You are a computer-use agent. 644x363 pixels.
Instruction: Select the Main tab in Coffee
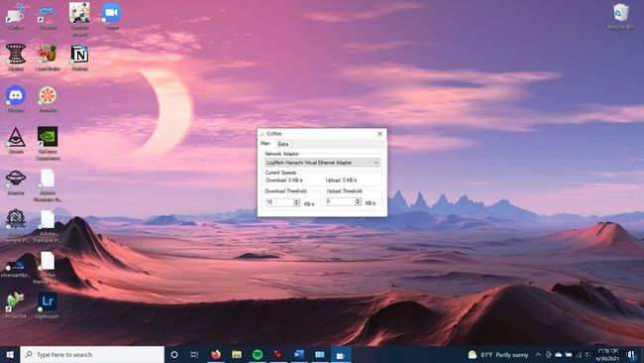266,144
